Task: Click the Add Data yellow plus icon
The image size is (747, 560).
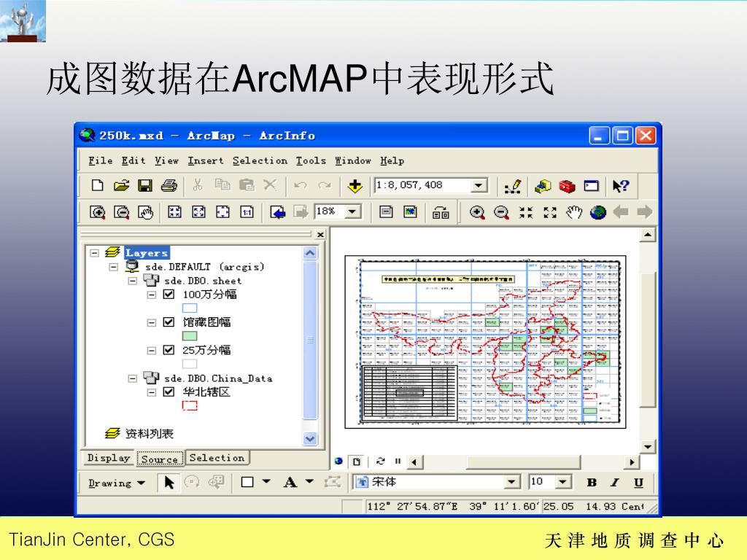Action: [x=355, y=186]
